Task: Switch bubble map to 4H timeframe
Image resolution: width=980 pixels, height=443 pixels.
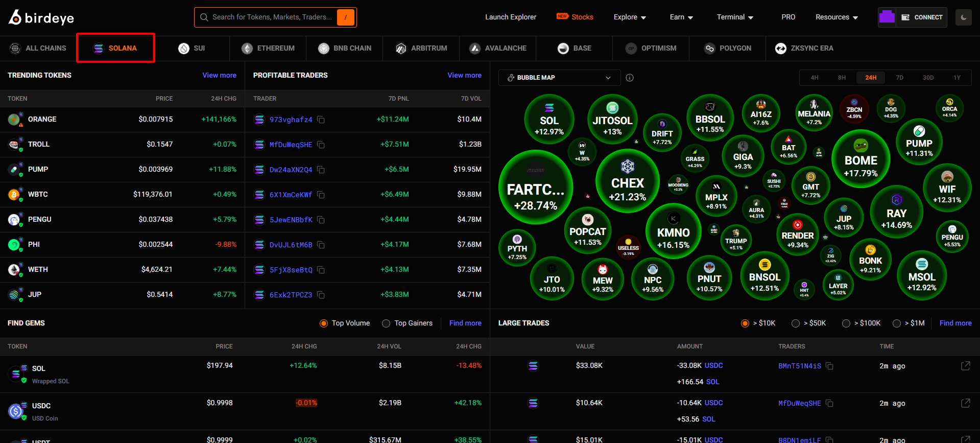Action: pyautogui.click(x=815, y=78)
